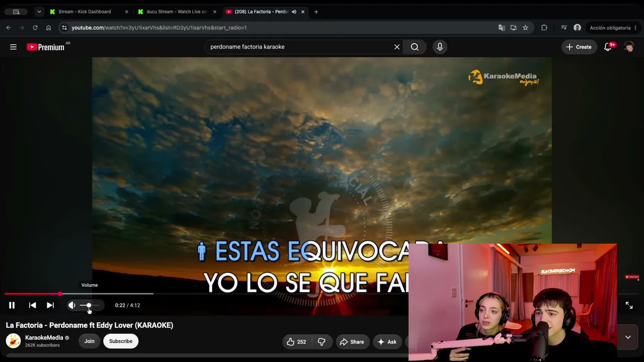Viewport: 644px width, 362px height.
Task: Mute the tab via its audio icon
Action: coord(294,12)
